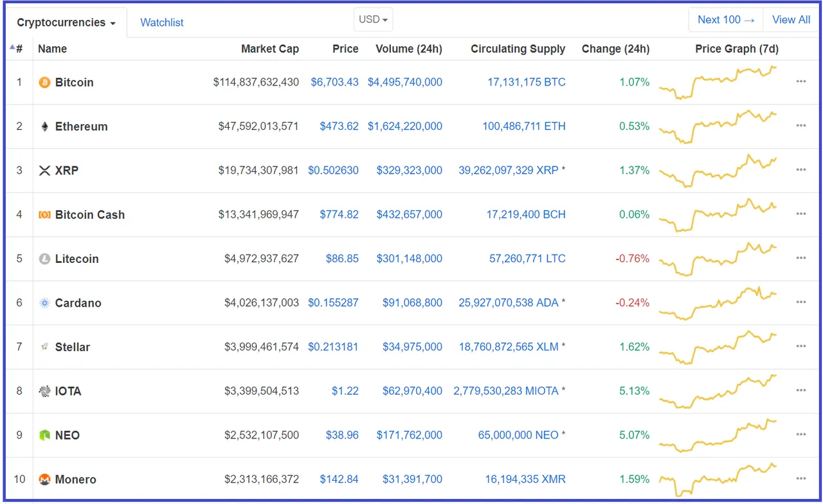Viewport: 823px width, 504px height.
Task: Switch to the Watchlist tab
Action: 162,22
